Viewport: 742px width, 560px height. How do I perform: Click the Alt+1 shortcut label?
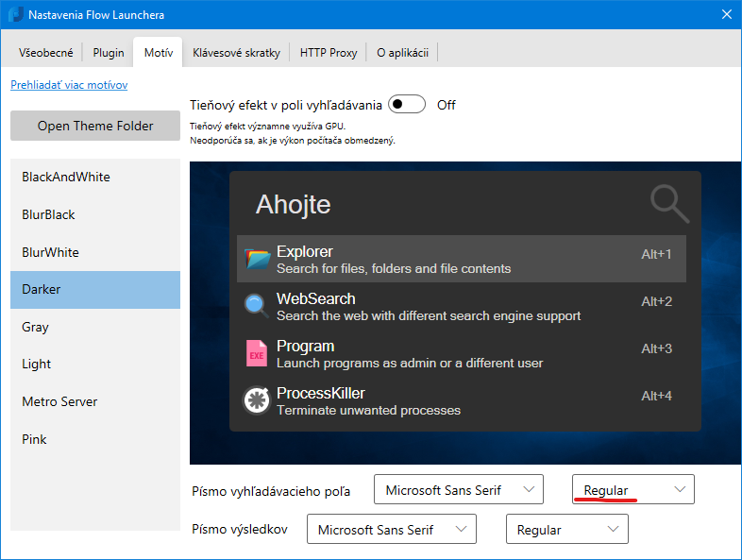coord(656,254)
